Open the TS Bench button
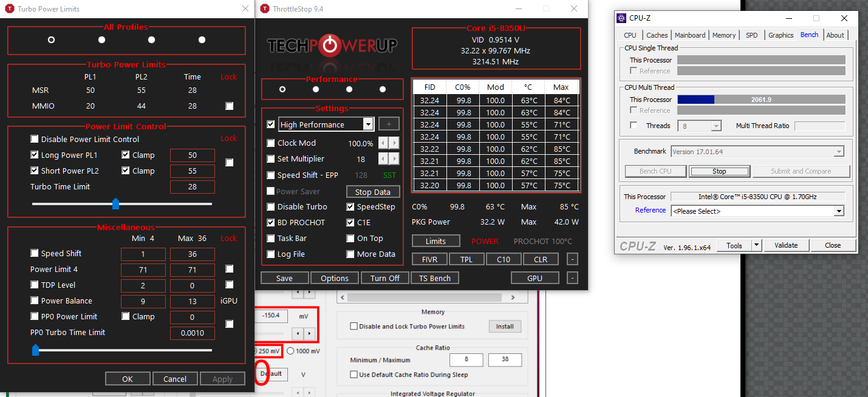 (435, 278)
